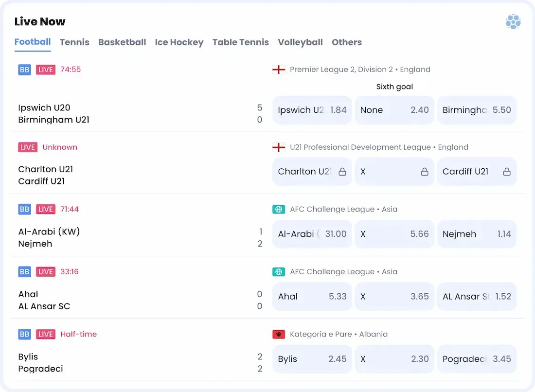The width and height of the screenshot is (535, 392).
Task: Open the Ipswich U20 team name
Action: pos(44,108)
